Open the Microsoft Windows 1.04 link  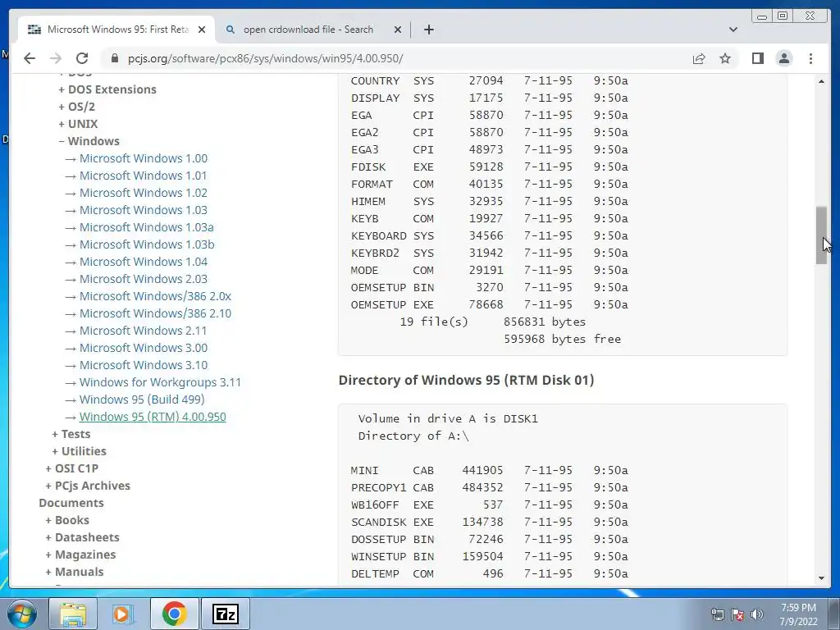tap(144, 262)
